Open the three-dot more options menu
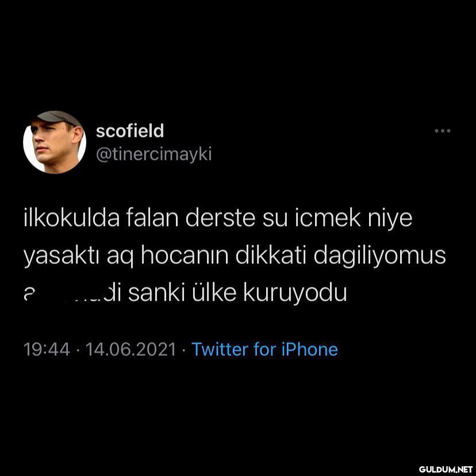This screenshot has height=476, width=476. click(442, 131)
